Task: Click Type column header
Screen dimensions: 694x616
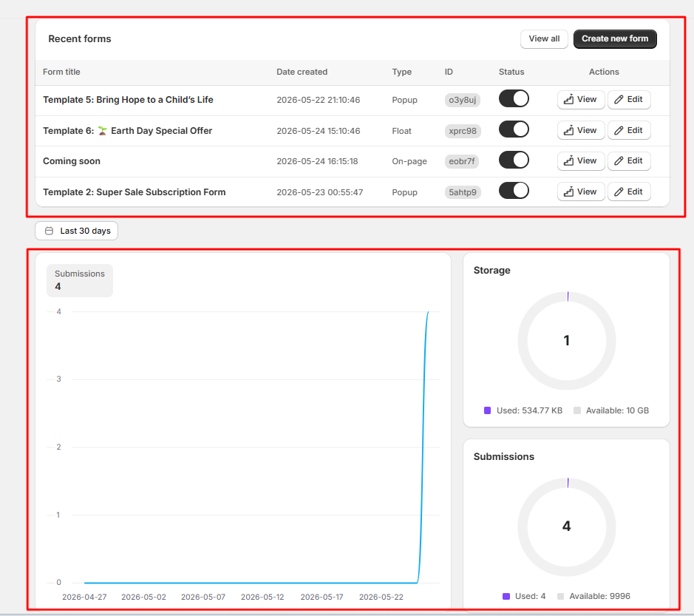Action: 401,72
